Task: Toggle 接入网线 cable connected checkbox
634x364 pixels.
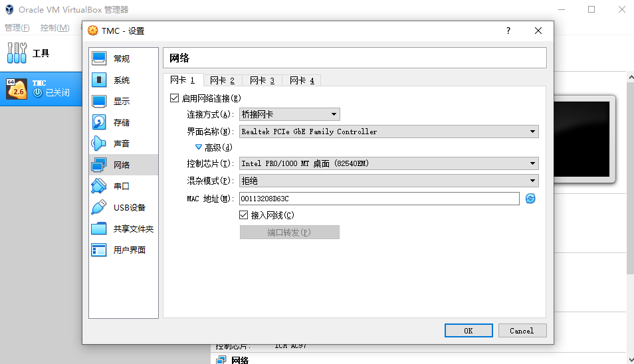Action: [243, 215]
